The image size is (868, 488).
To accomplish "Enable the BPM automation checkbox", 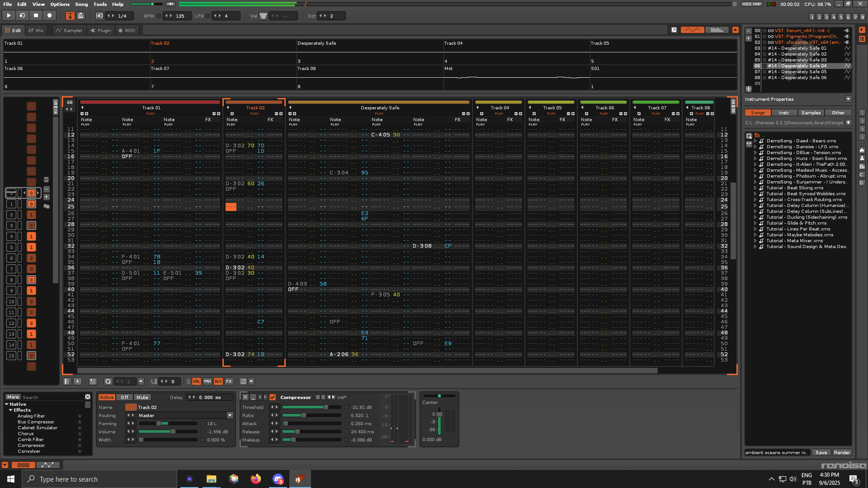I will [159, 16].
